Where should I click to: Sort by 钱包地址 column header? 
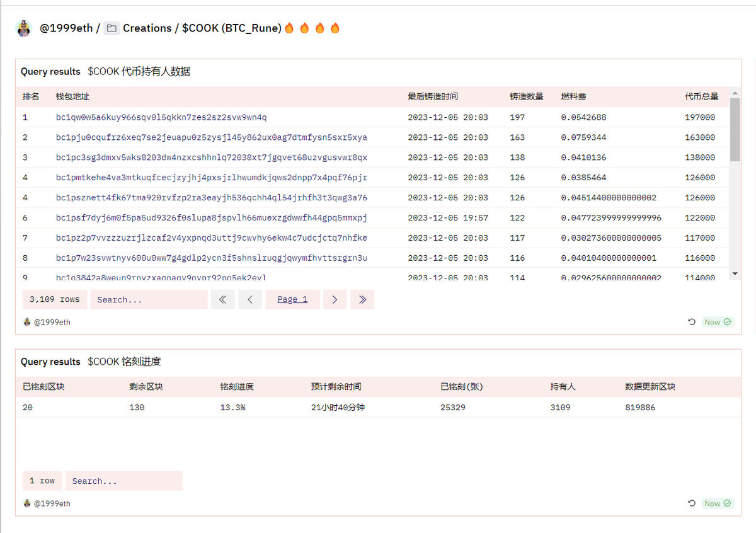(x=72, y=96)
